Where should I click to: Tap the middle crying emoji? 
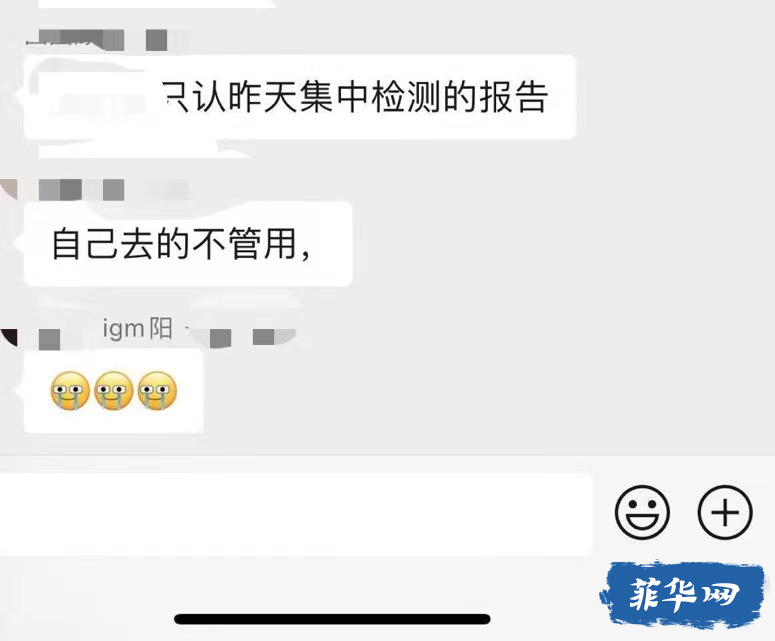(x=114, y=390)
